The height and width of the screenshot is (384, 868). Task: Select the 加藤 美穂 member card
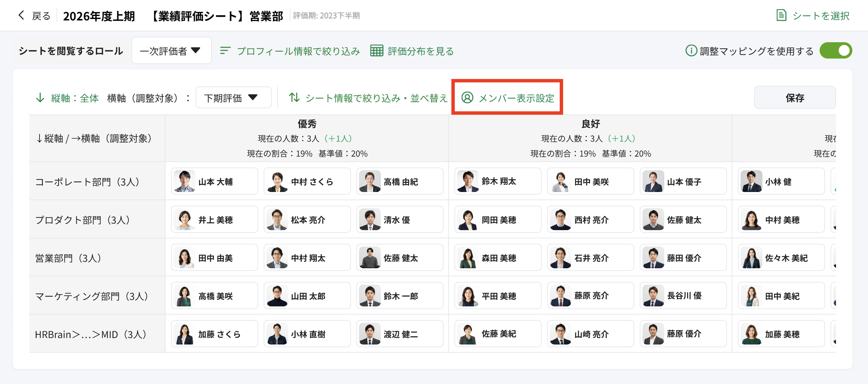tap(781, 334)
